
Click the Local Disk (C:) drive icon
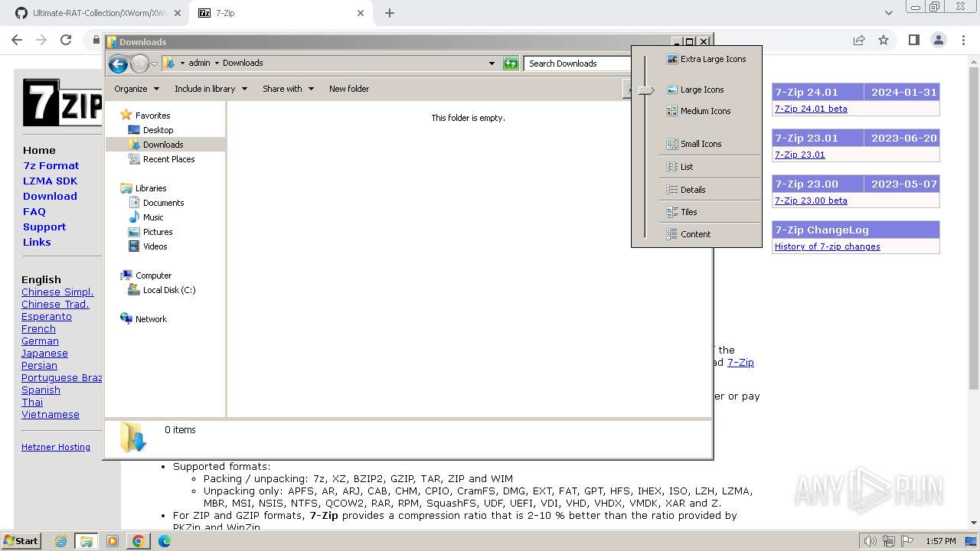click(134, 290)
